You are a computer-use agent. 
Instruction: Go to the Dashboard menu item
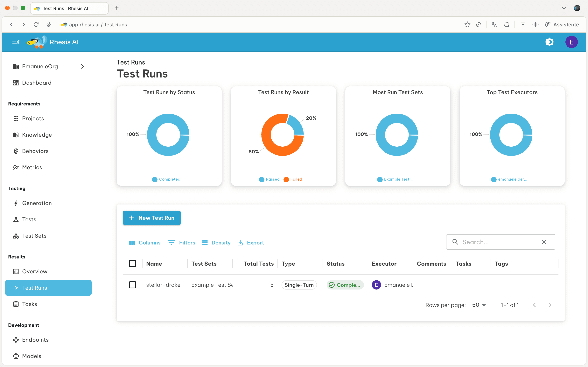[x=37, y=83]
